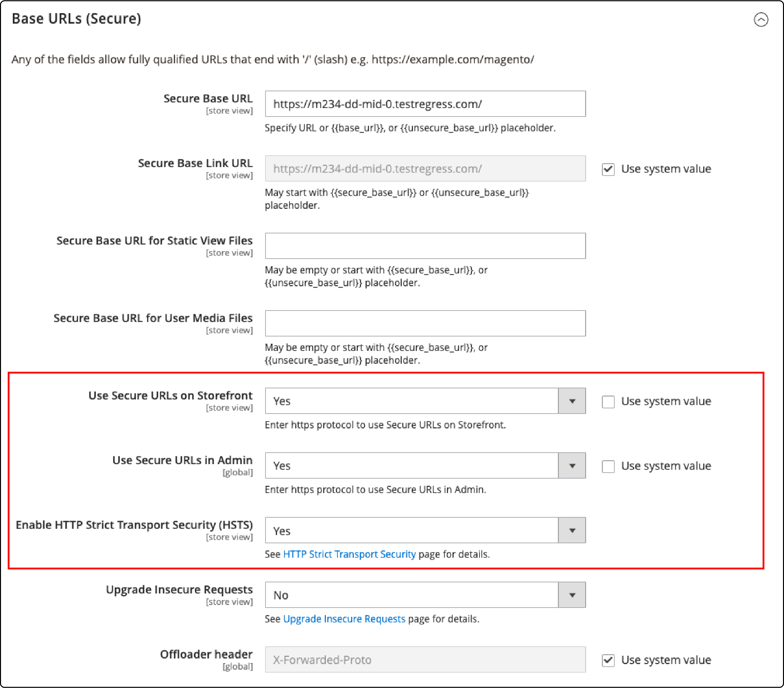The image size is (784, 688).
Task: Uncheck Use system value for Offloader header
Action: tap(608, 660)
